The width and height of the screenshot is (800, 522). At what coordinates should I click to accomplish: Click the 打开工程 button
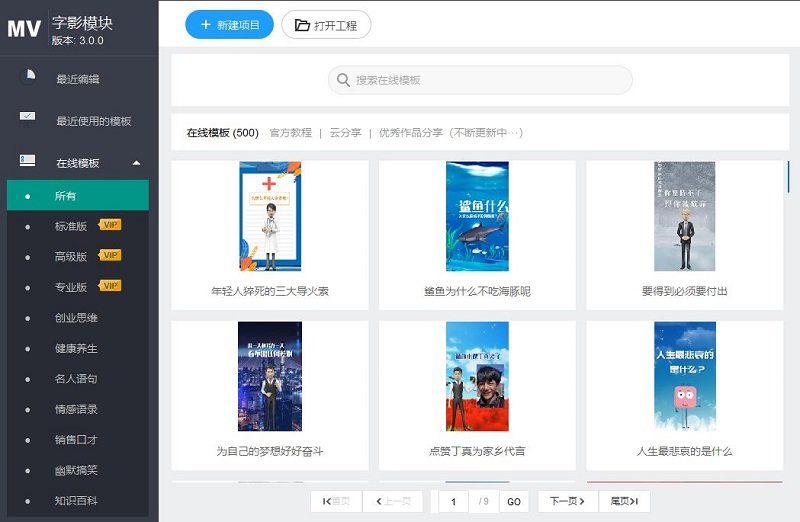click(326, 24)
